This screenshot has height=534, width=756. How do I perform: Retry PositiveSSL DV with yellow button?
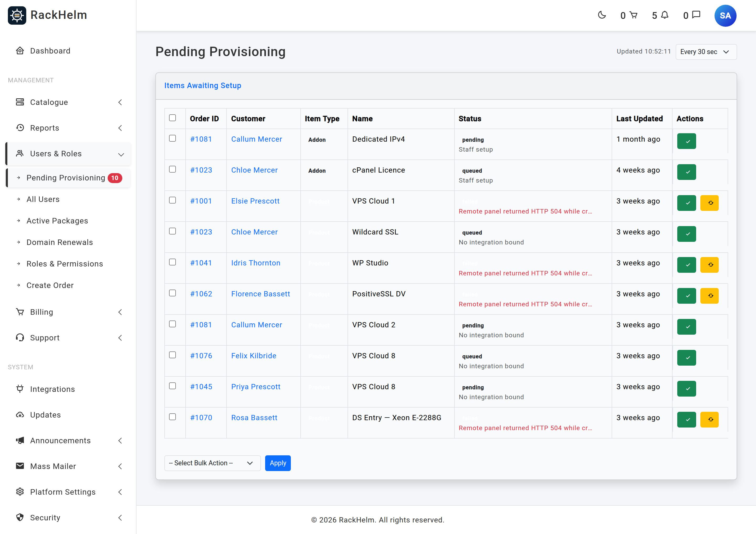[709, 296]
